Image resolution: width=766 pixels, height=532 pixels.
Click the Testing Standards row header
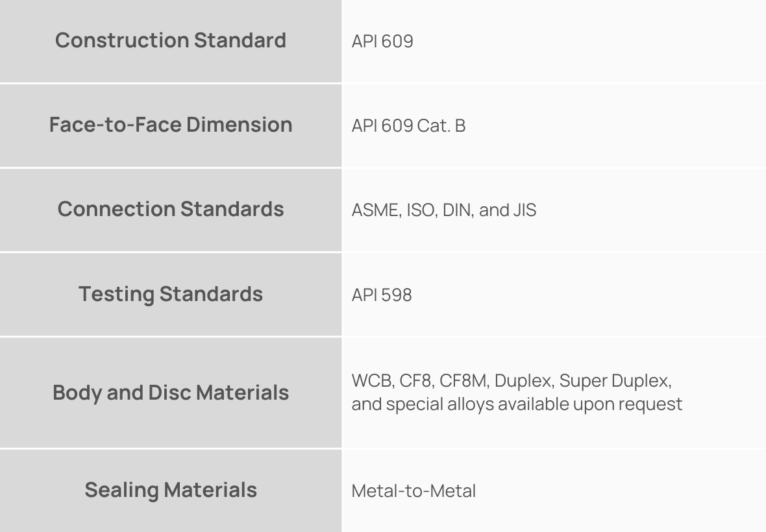[x=171, y=294]
